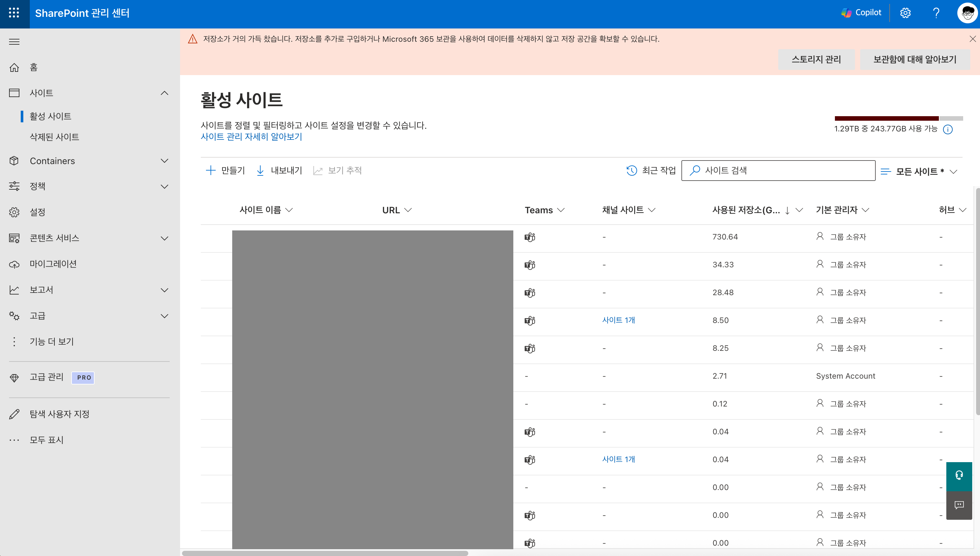Select 삭제된 사이트 in the sidebar
The height and width of the screenshot is (556, 980).
pyautogui.click(x=54, y=137)
